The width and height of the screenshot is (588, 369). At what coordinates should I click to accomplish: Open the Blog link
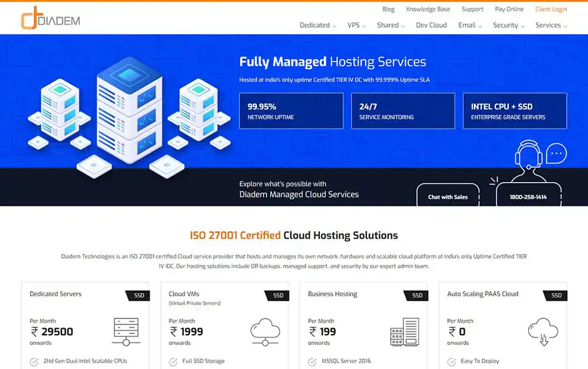tap(388, 9)
